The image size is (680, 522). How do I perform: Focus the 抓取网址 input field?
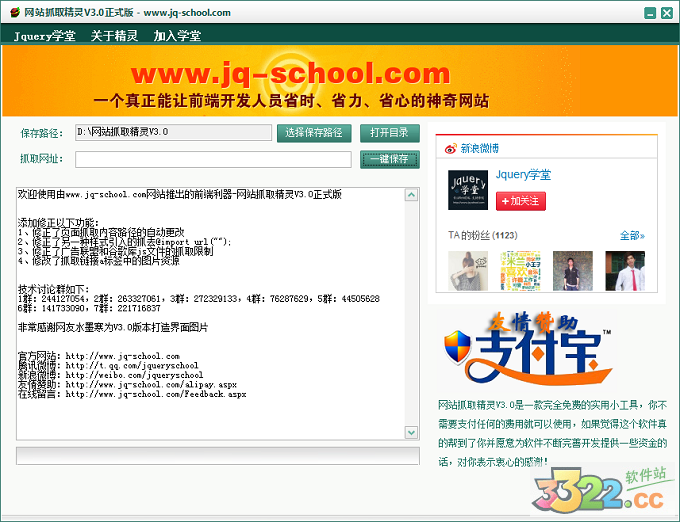(x=213, y=159)
